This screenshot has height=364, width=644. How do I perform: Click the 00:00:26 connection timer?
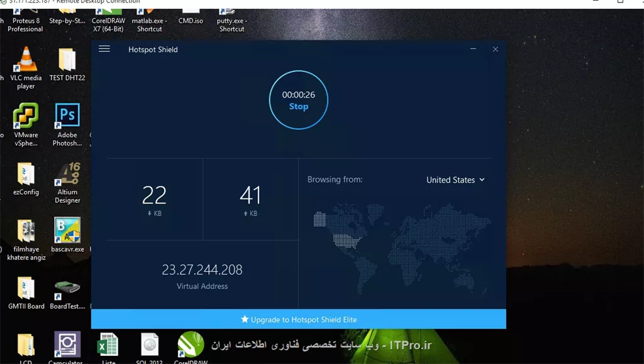[x=299, y=94]
